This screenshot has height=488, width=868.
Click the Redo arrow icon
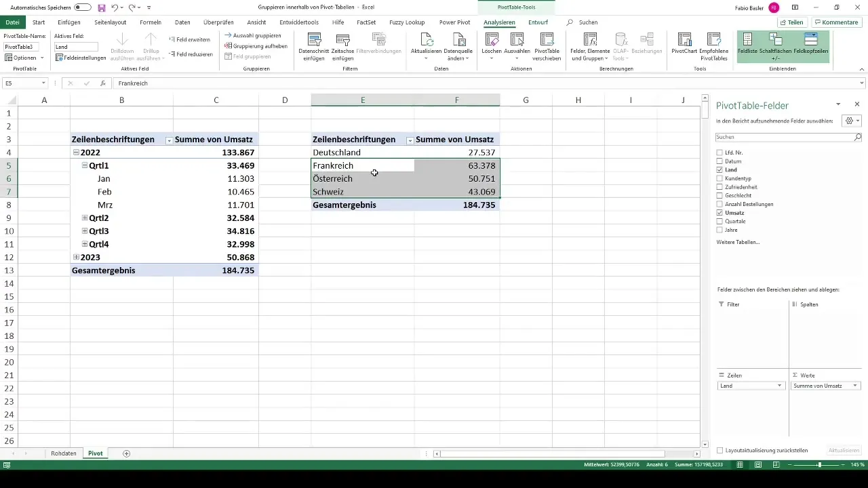131,7
